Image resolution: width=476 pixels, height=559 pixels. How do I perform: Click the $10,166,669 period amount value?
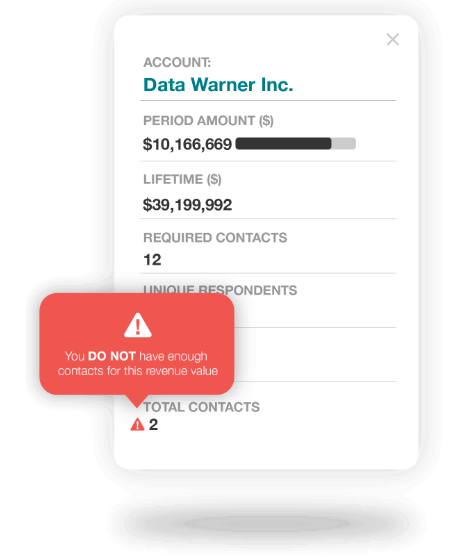coord(187,144)
